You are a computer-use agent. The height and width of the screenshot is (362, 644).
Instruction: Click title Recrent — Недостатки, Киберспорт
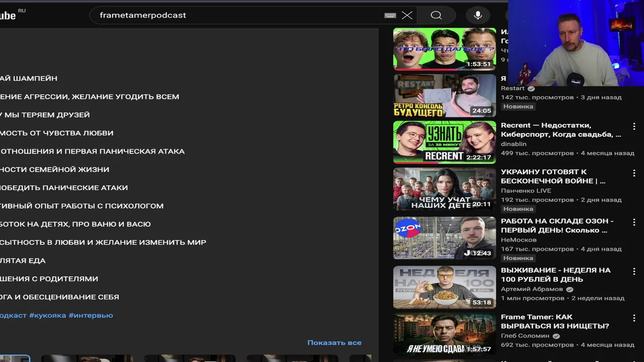[561, 130]
